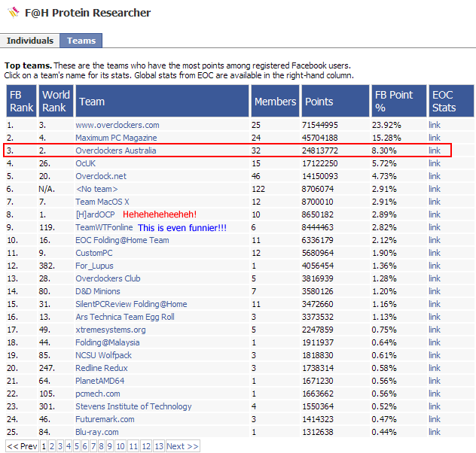Image resolution: width=476 pixels, height=453 pixels.
Task: Click the FB Point % column header
Action: (399, 101)
